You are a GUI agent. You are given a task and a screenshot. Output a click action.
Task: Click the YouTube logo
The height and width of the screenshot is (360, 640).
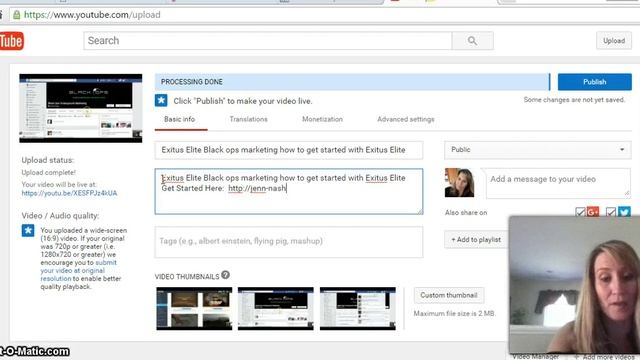(11, 41)
